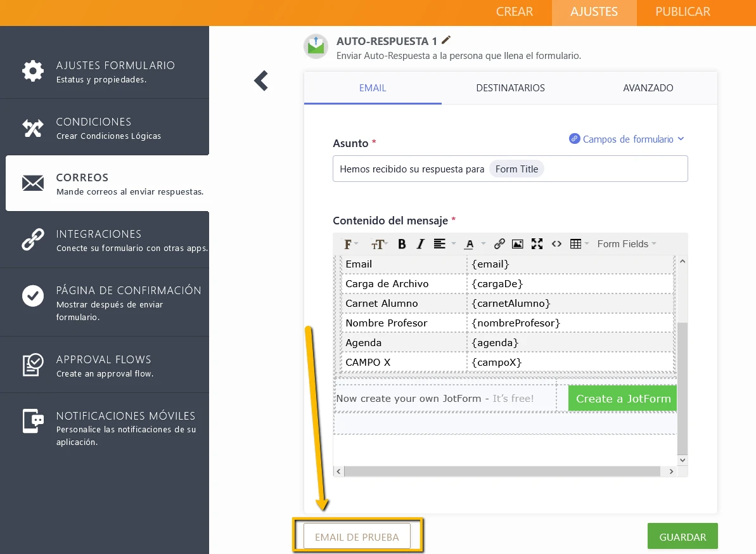The width and height of the screenshot is (756, 554).
Task: Click pencil icon to rename Auto-Respuesta 1
Action: coord(446,40)
